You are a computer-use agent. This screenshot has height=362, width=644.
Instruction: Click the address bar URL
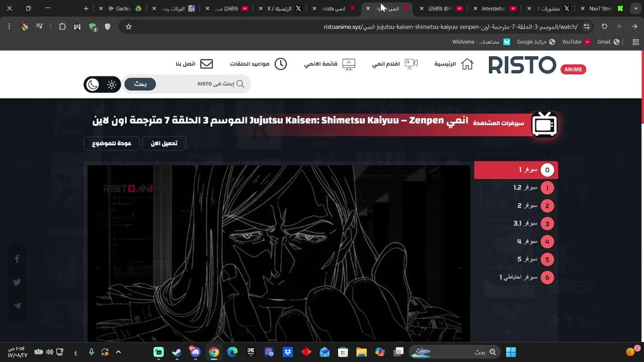450,27
